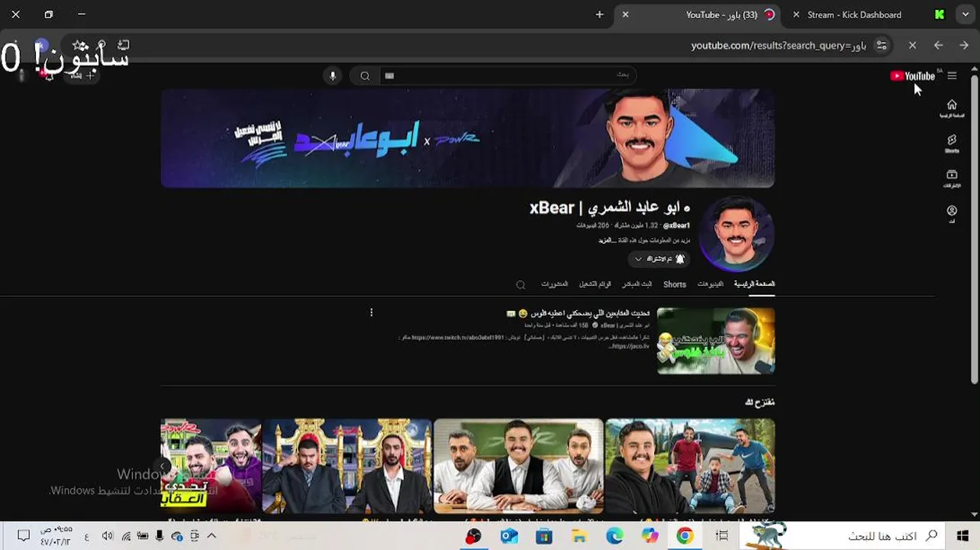Open the taskbar clock and date

pos(56,536)
